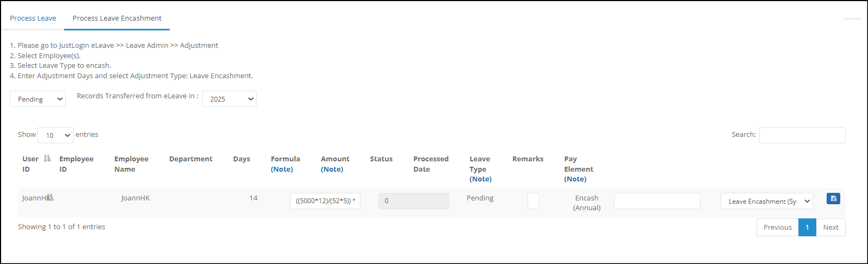Switch to the Process Leave tab

[x=33, y=18]
